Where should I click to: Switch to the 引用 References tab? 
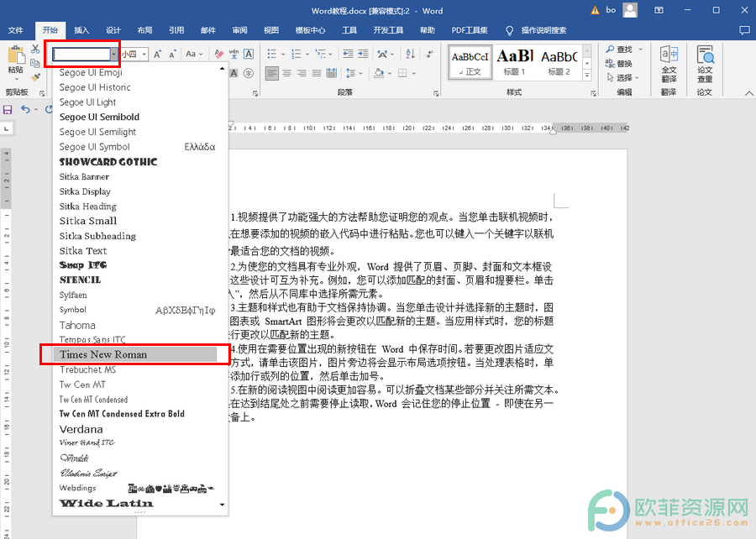[176, 30]
